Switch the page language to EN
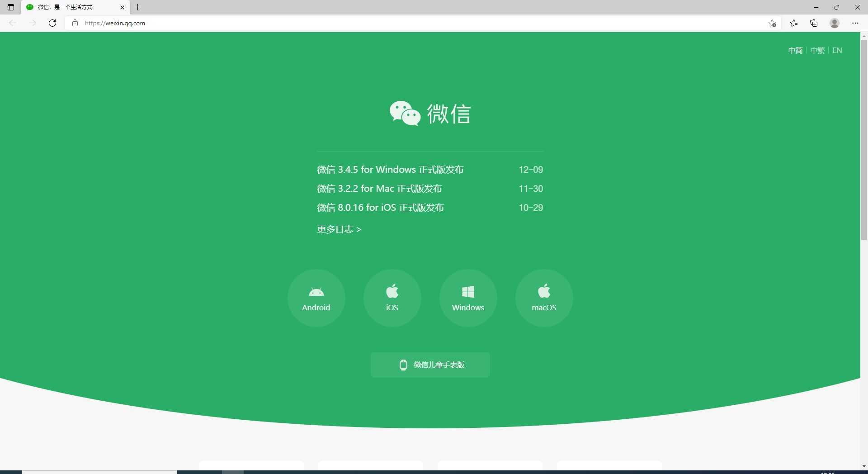The image size is (868, 474). pyautogui.click(x=837, y=50)
